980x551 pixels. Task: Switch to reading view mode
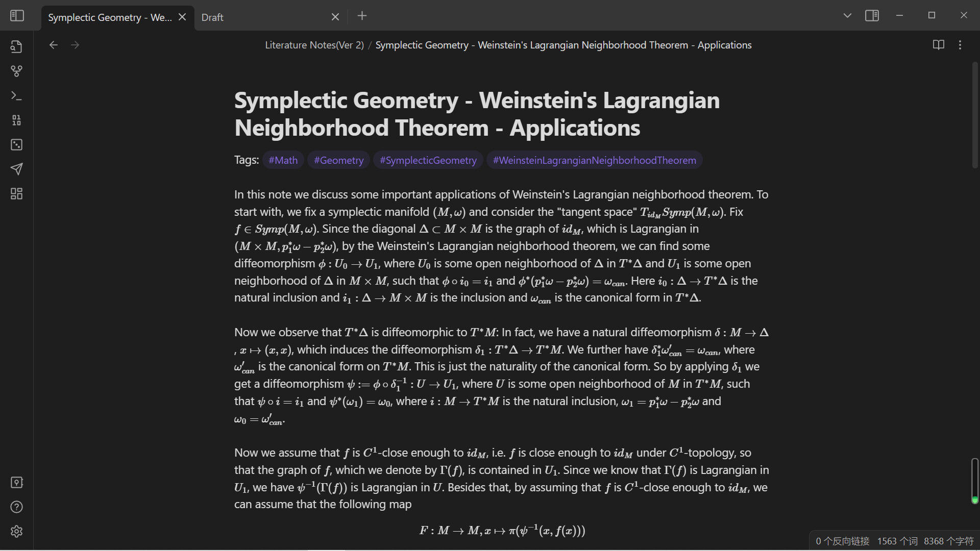pyautogui.click(x=938, y=45)
